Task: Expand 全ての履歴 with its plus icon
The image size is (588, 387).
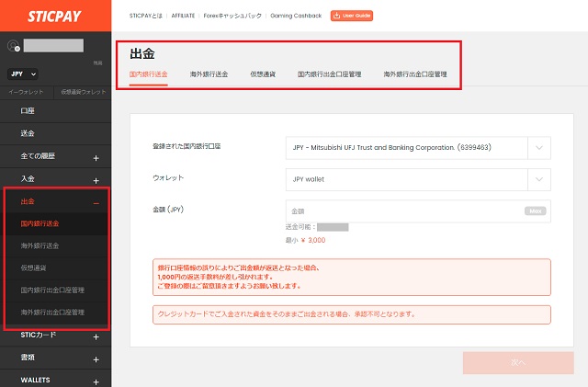Action: tap(96, 158)
